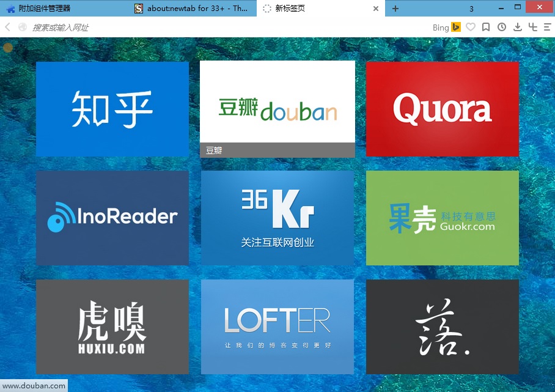This screenshot has height=392, width=555.
Task: Open the history clock icon
Action: (x=502, y=27)
